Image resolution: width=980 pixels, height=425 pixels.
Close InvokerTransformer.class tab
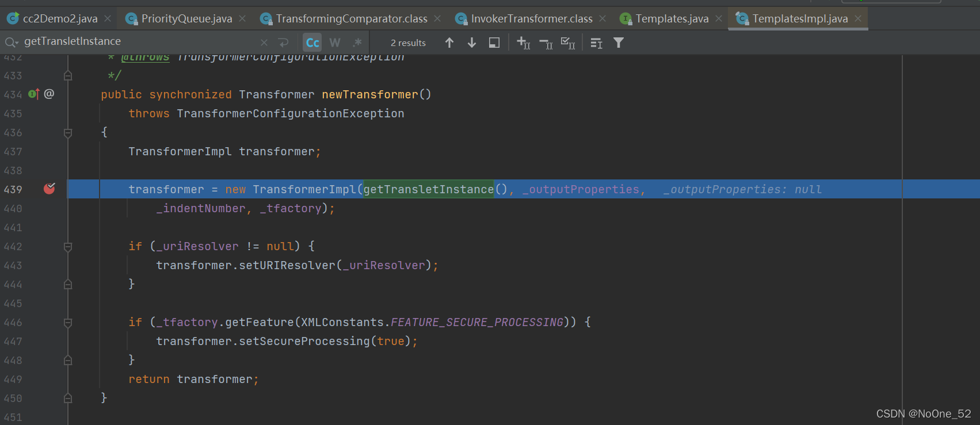[603, 19]
